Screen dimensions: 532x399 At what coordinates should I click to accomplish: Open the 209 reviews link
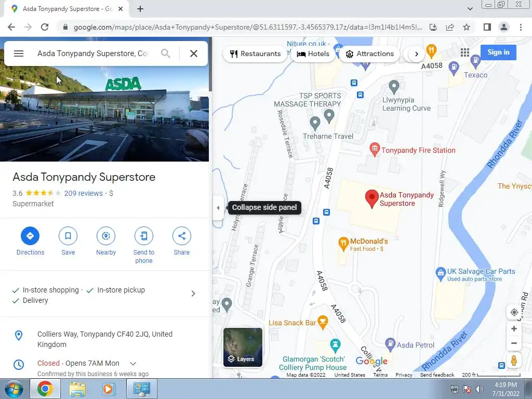pos(84,193)
